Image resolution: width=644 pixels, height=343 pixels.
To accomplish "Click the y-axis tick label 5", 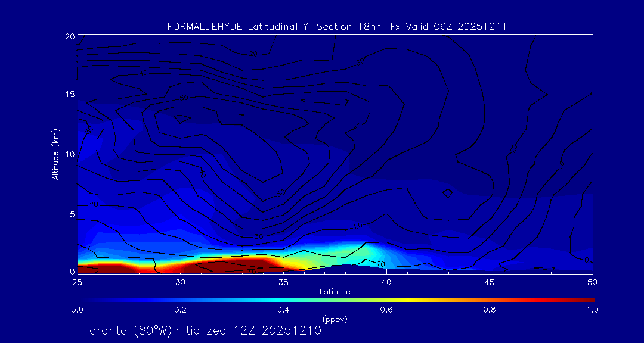I will 72,214.
